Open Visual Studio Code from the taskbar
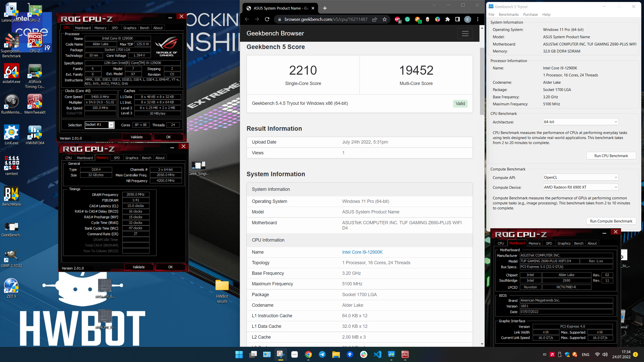 coord(377,354)
